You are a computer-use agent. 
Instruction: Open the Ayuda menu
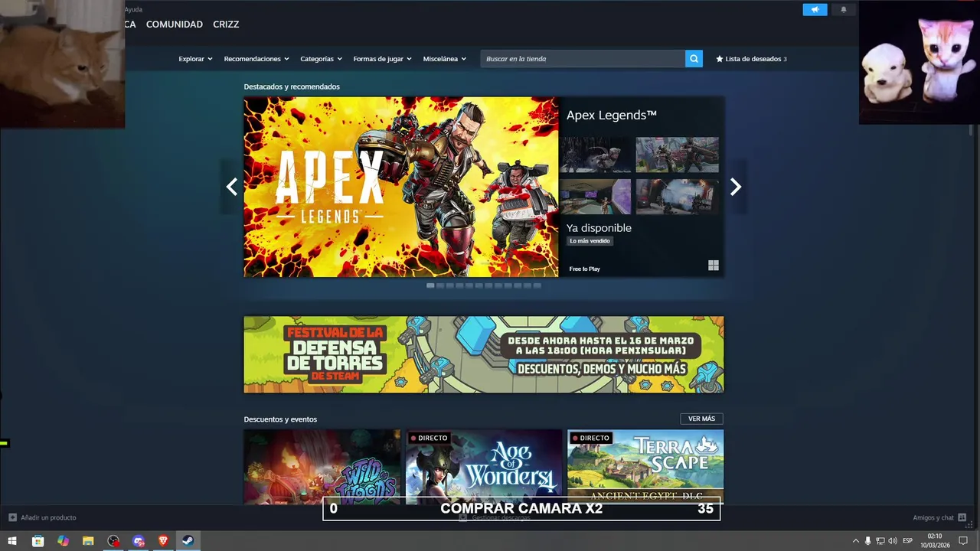[133, 9]
